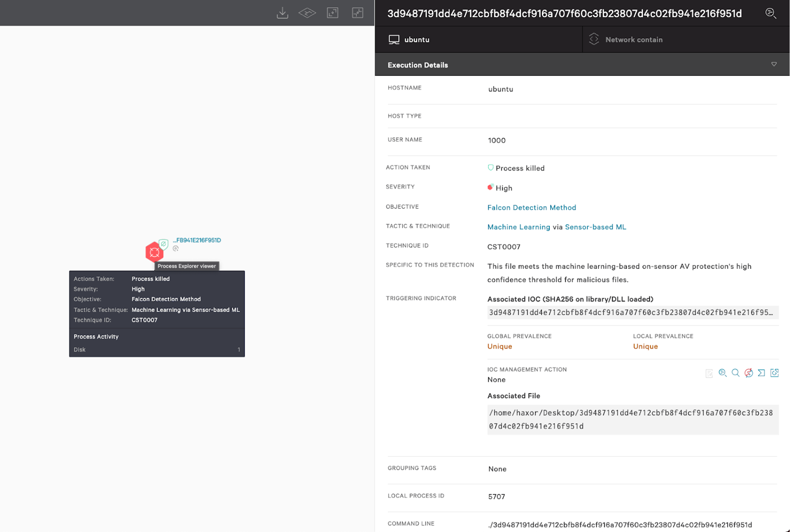Click the hash title in header
The width and height of the screenshot is (790, 532).
[x=565, y=14]
